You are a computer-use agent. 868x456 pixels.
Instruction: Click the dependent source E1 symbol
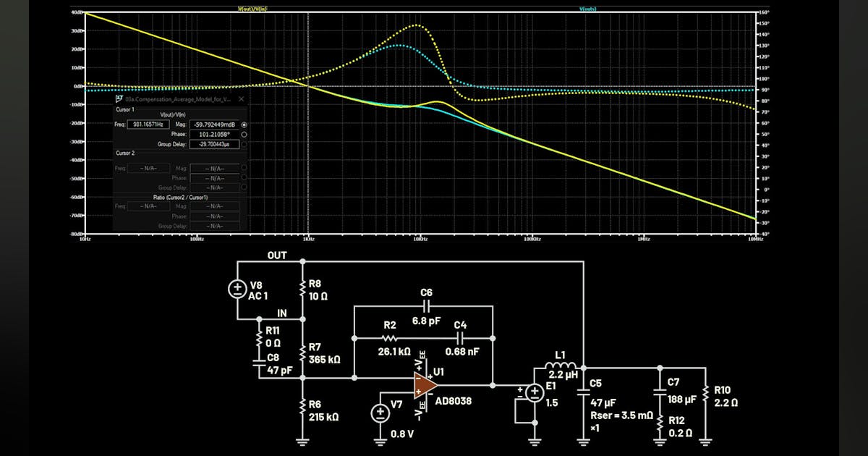[x=533, y=393]
